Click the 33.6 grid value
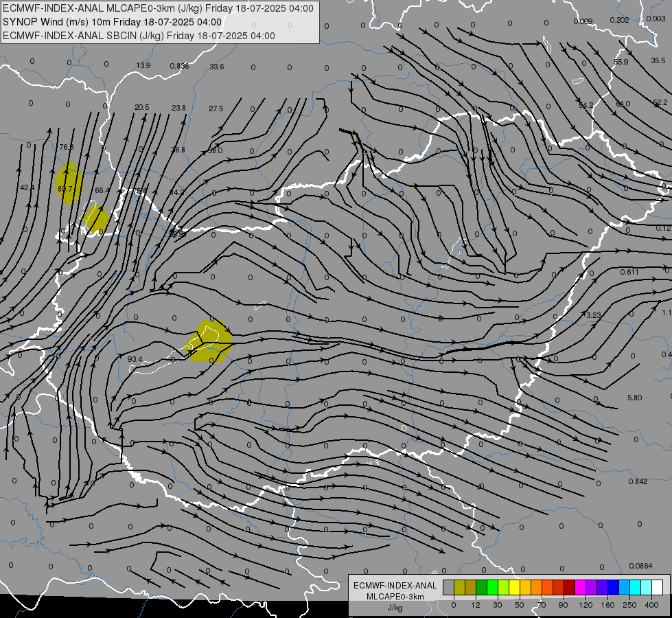The width and height of the screenshot is (672, 618). pos(217,67)
